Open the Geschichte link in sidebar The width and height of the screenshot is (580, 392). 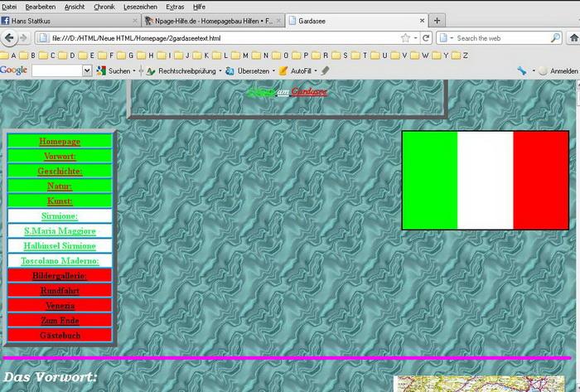[x=60, y=171]
